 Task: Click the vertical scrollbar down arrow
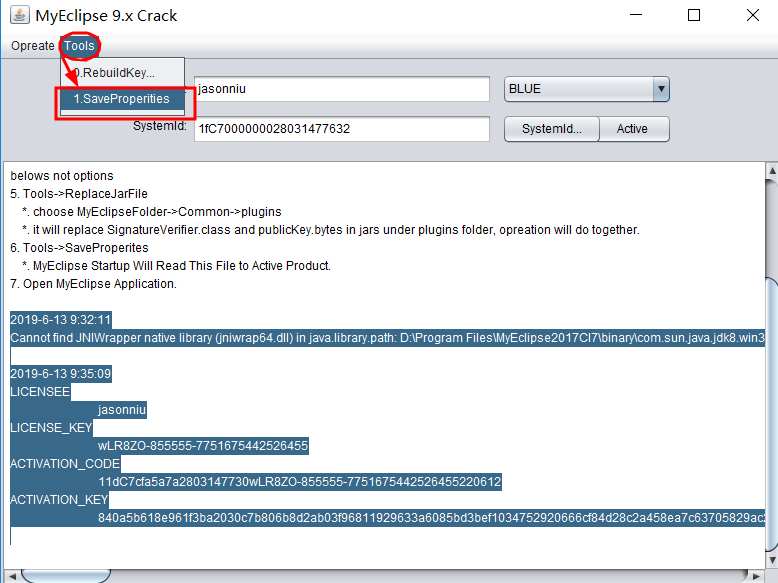point(772,560)
